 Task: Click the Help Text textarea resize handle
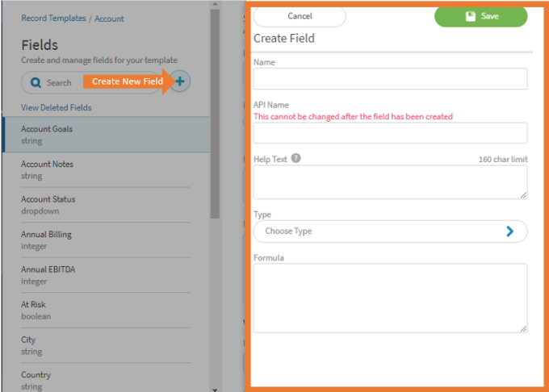coord(523,195)
